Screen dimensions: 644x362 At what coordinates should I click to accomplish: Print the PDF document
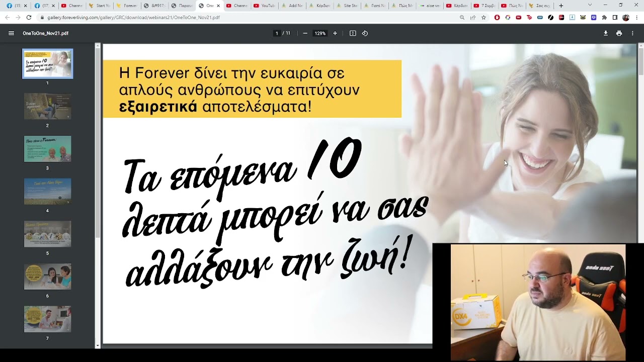click(x=619, y=33)
